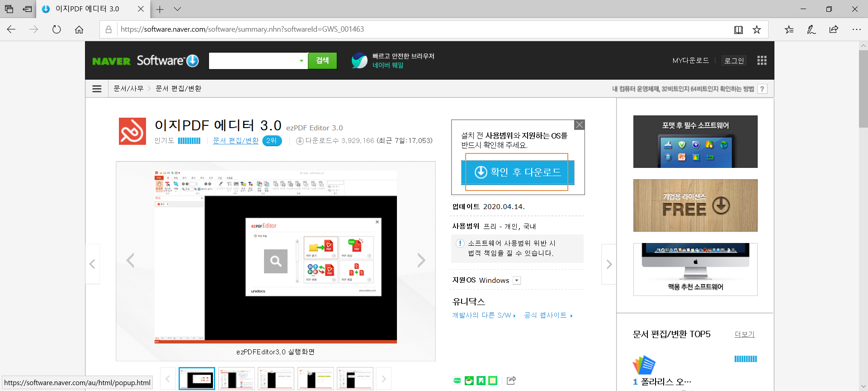Click the external share arrow icon
The width and height of the screenshot is (868, 391).
511,381
